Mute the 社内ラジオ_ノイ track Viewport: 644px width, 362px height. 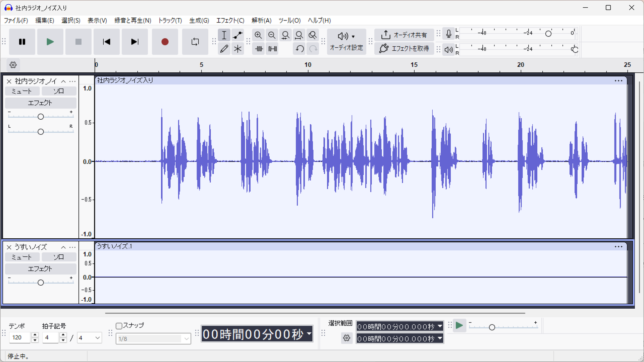tap(22, 91)
